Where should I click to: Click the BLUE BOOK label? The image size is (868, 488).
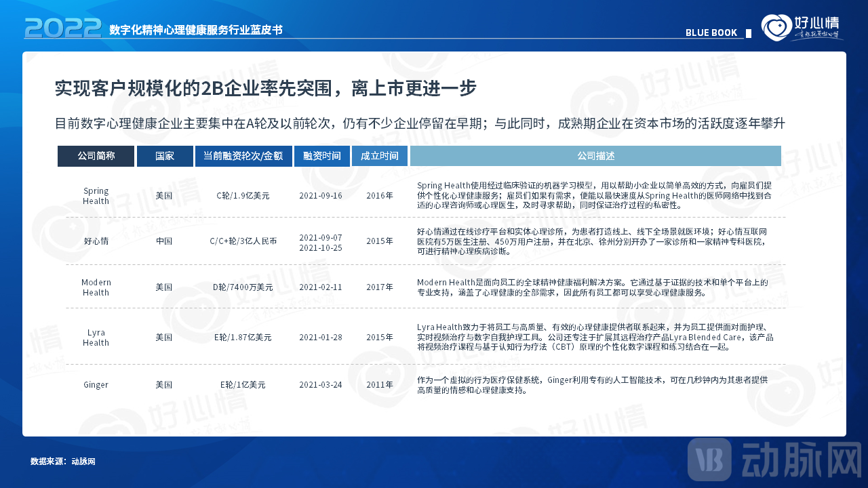pyautogui.click(x=712, y=32)
